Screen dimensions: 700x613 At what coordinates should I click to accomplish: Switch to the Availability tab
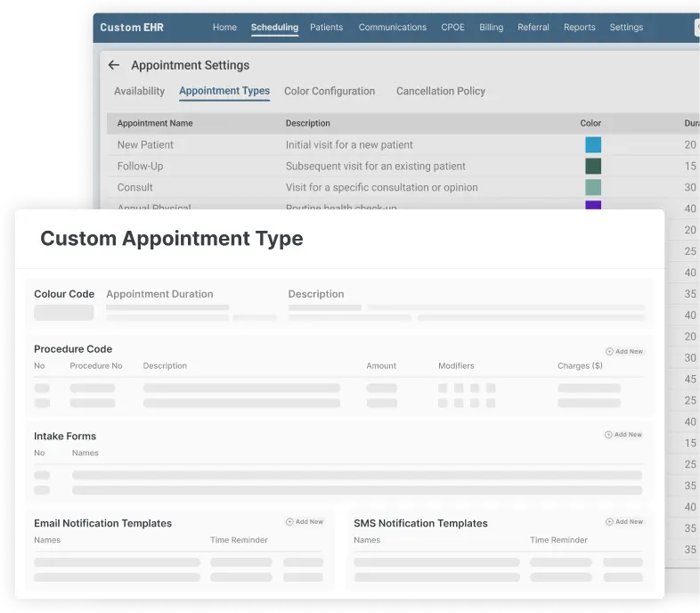(x=139, y=91)
